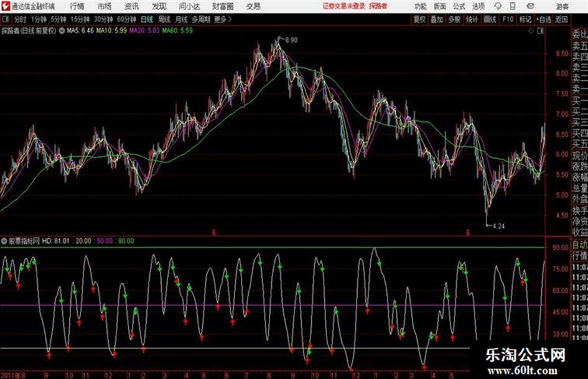This screenshot has height=379, width=588.
Task: Click the MA60: 5.59 indicator label
Action: pyautogui.click(x=177, y=30)
